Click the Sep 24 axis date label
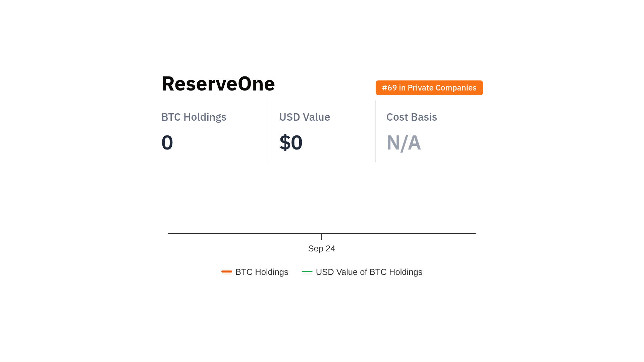Viewport: 644px width, 362px height. coord(321,248)
